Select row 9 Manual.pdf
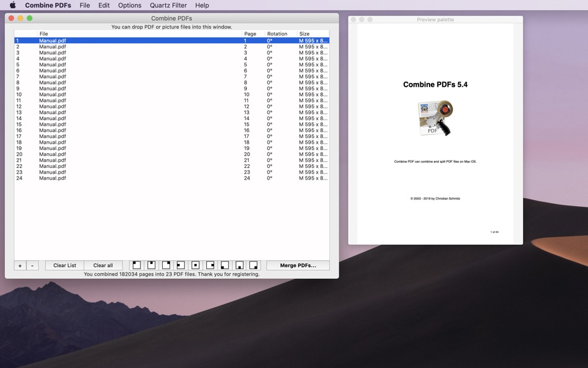Screen dimensions: 588x368 pyautogui.click(x=171, y=89)
